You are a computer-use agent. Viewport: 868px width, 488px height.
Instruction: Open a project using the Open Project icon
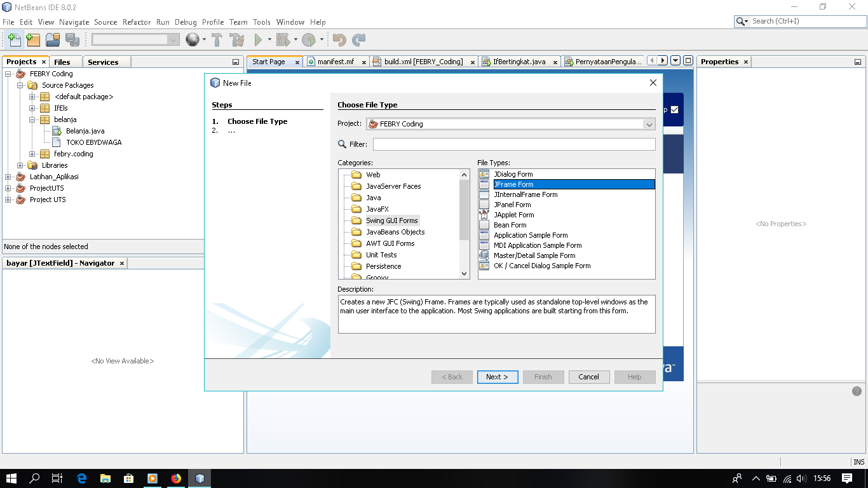(x=52, y=39)
